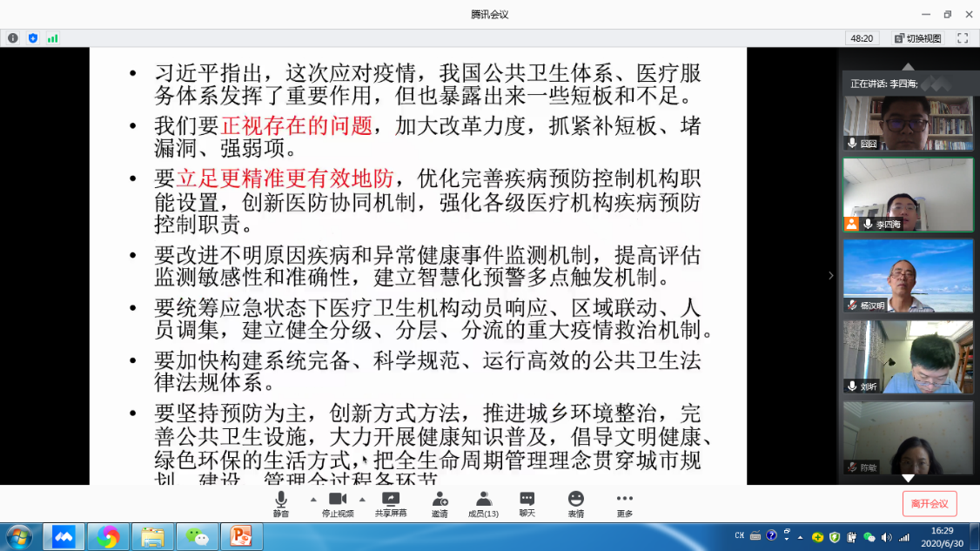The width and height of the screenshot is (980, 551).
Task: Select 杨汉明 participant video thumbnail
Action: [x=908, y=275]
